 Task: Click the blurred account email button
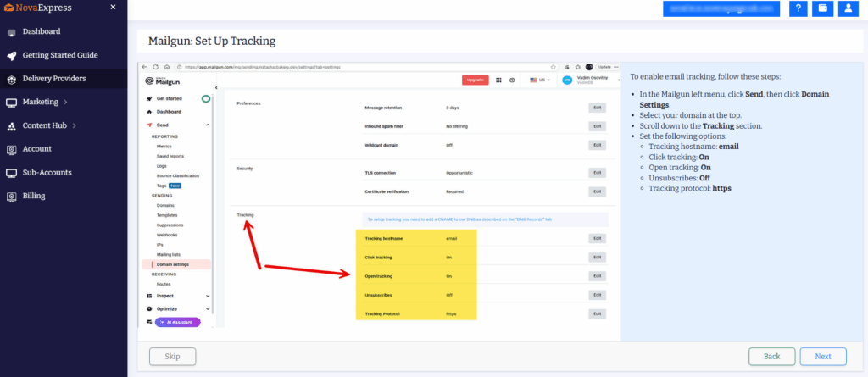pos(721,8)
